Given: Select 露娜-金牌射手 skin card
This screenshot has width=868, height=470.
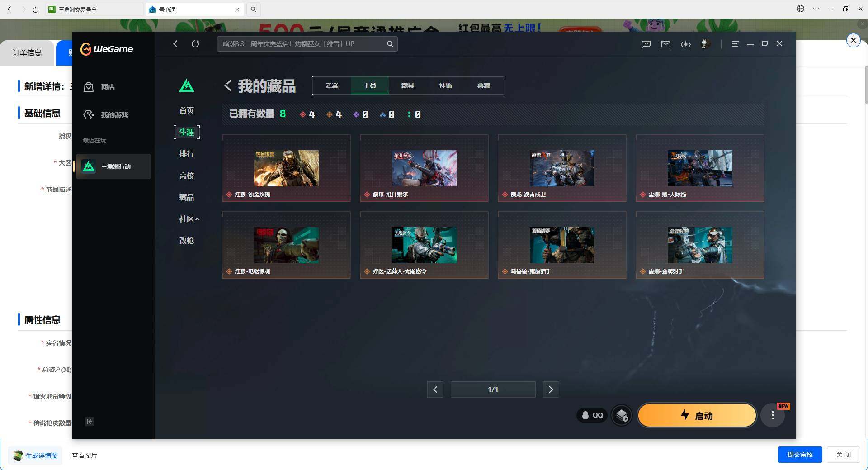Looking at the screenshot, I should click(700, 245).
